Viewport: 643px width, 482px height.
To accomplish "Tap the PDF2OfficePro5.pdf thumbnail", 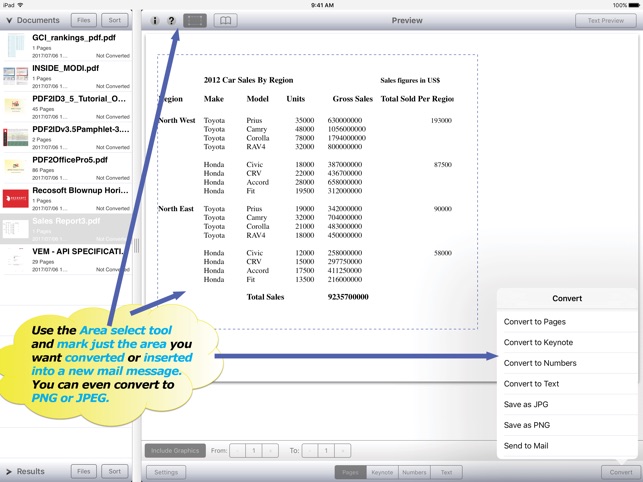I will 16,168.
